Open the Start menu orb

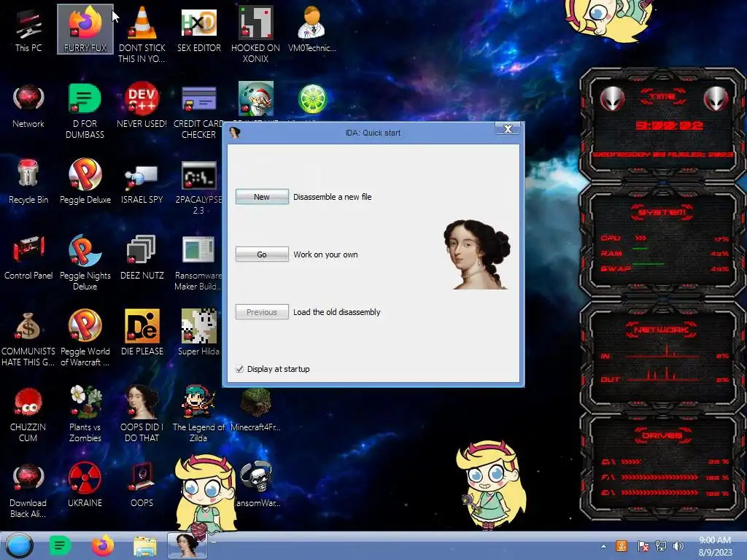19,545
